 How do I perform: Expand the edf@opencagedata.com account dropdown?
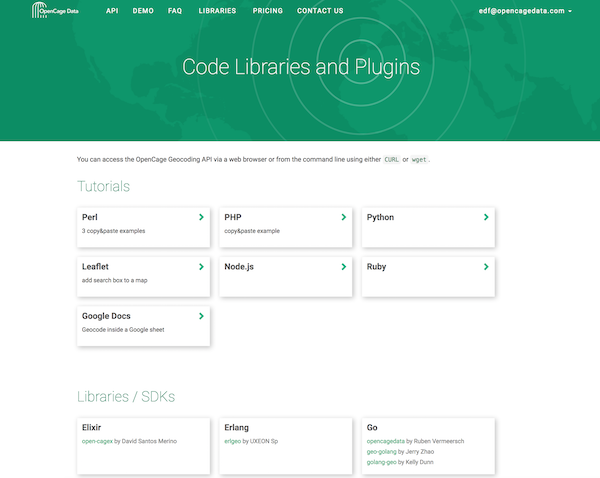click(525, 11)
